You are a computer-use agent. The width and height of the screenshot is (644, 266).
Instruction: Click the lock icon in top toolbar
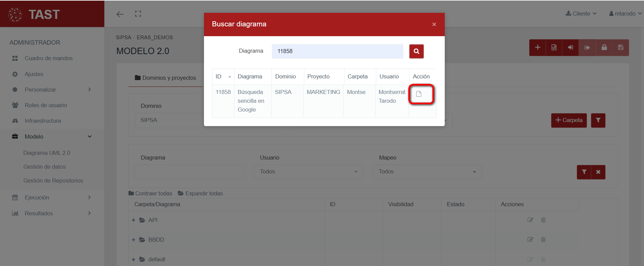[x=604, y=48]
